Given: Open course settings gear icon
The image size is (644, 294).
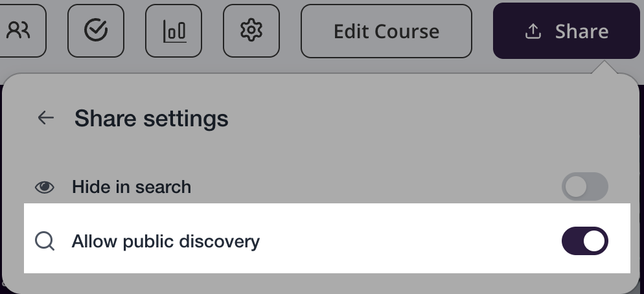Looking at the screenshot, I should (251, 30).
